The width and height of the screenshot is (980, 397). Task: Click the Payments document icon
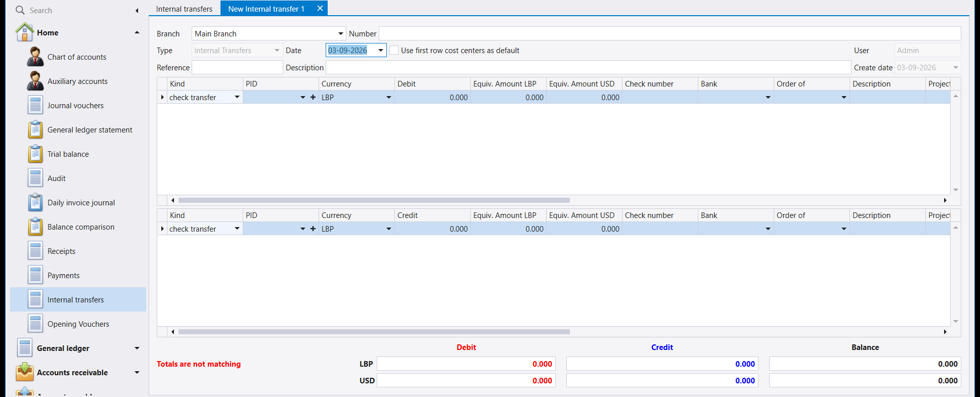(x=35, y=275)
